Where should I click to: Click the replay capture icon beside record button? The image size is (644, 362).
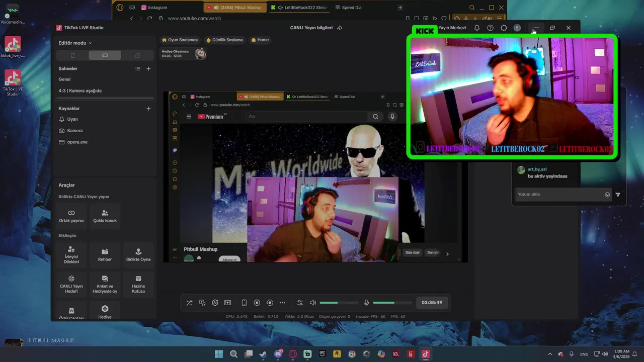click(x=270, y=303)
